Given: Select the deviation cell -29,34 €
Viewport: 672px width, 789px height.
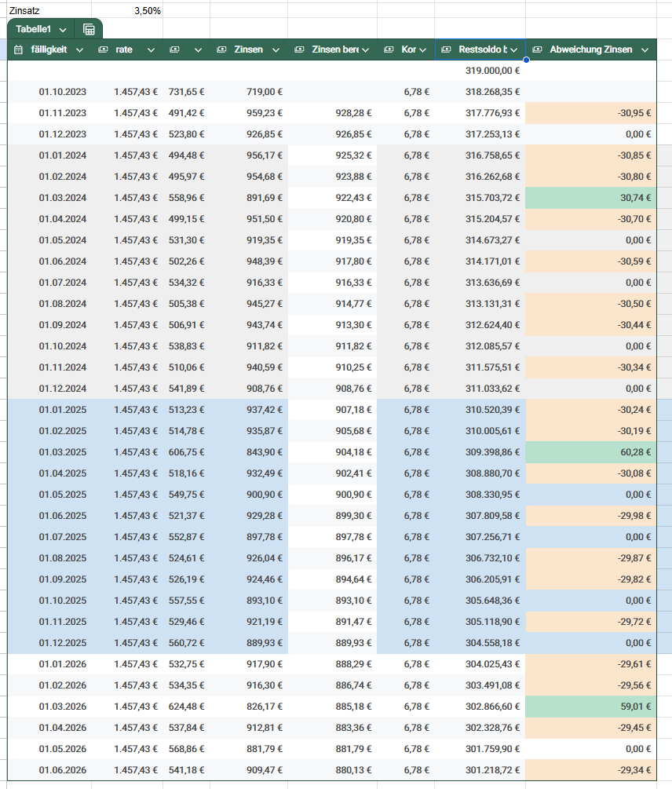Looking at the screenshot, I should click(591, 770).
